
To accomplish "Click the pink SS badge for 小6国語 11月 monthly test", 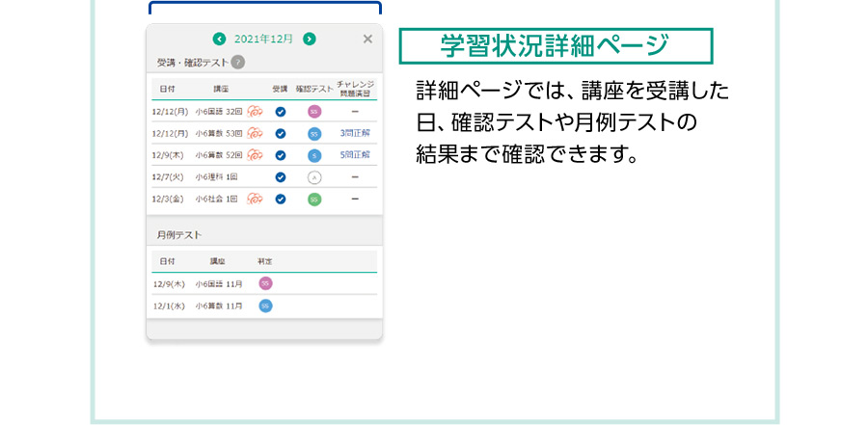I will pos(266,283).
